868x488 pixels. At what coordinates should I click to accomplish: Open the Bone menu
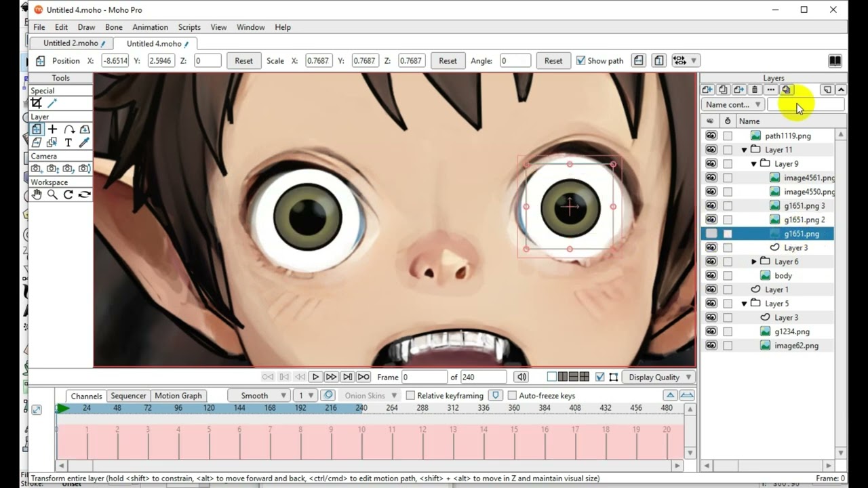114,27
